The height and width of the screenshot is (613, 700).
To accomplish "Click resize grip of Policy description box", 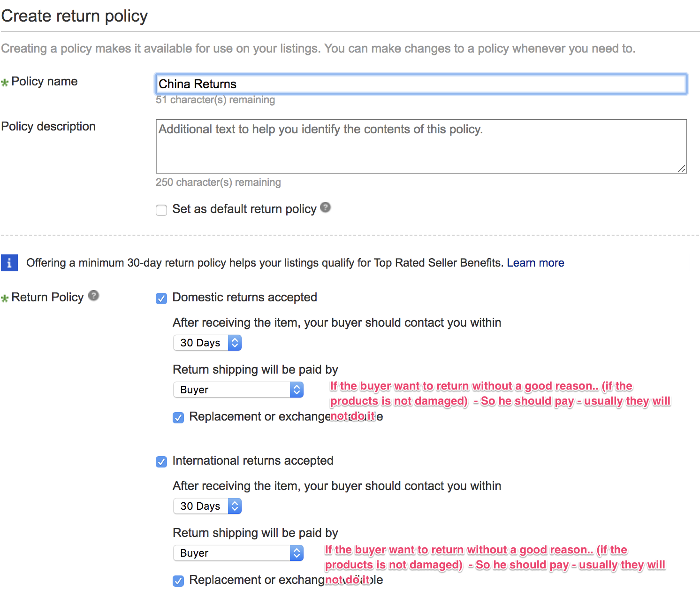I will (682, 169).
